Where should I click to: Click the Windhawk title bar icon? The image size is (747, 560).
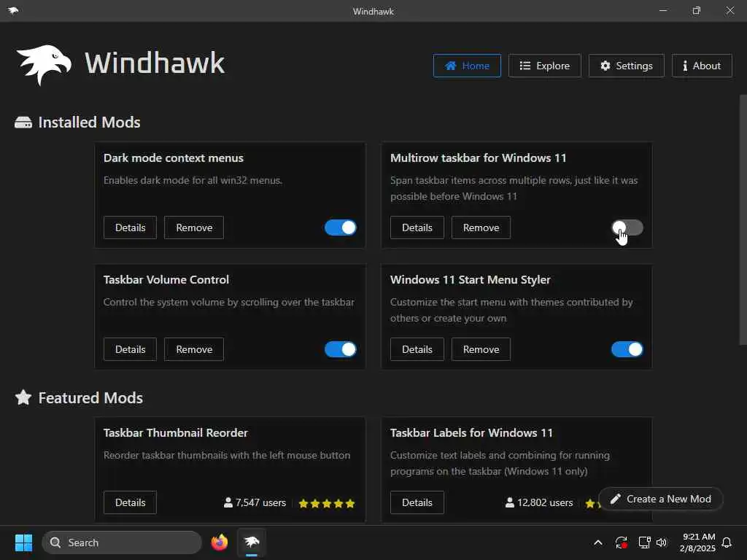click(13, 10)
